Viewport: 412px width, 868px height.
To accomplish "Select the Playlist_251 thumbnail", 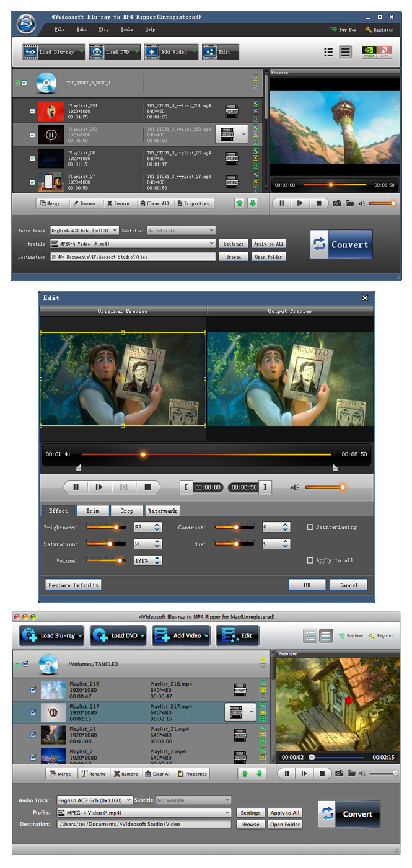I will (51, 111).
